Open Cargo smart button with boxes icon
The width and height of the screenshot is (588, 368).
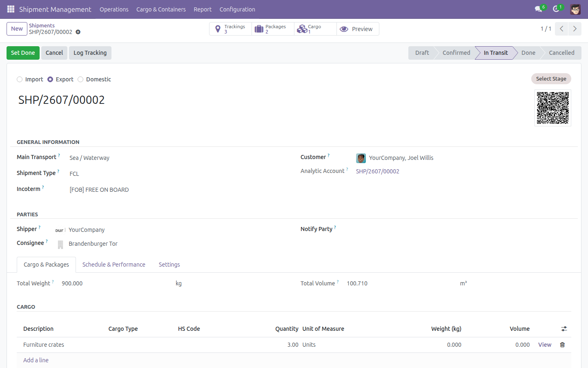coord(316,29)
